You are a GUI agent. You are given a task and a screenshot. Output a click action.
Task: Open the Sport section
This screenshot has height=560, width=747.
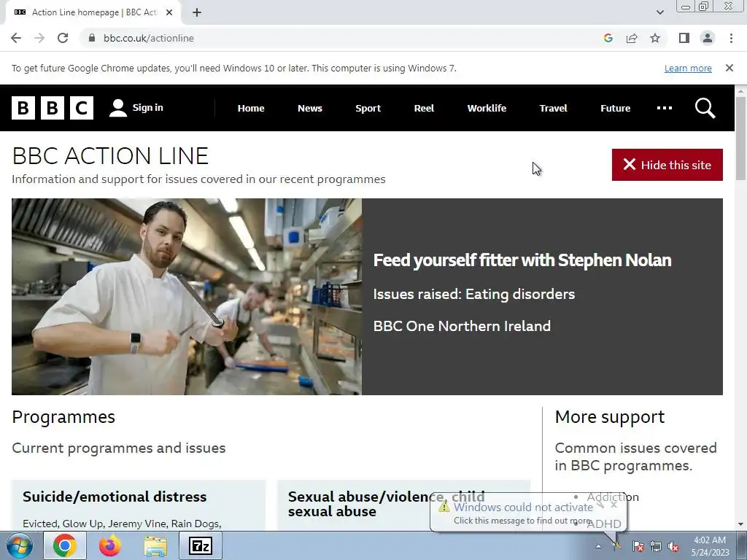click(x=368, y=108)
